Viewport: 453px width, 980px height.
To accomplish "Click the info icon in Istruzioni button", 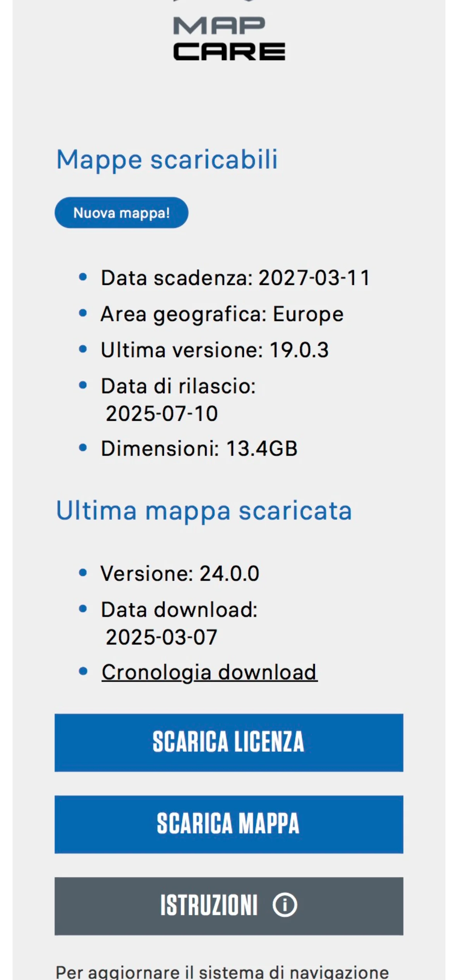I will [x=285, y=905].
